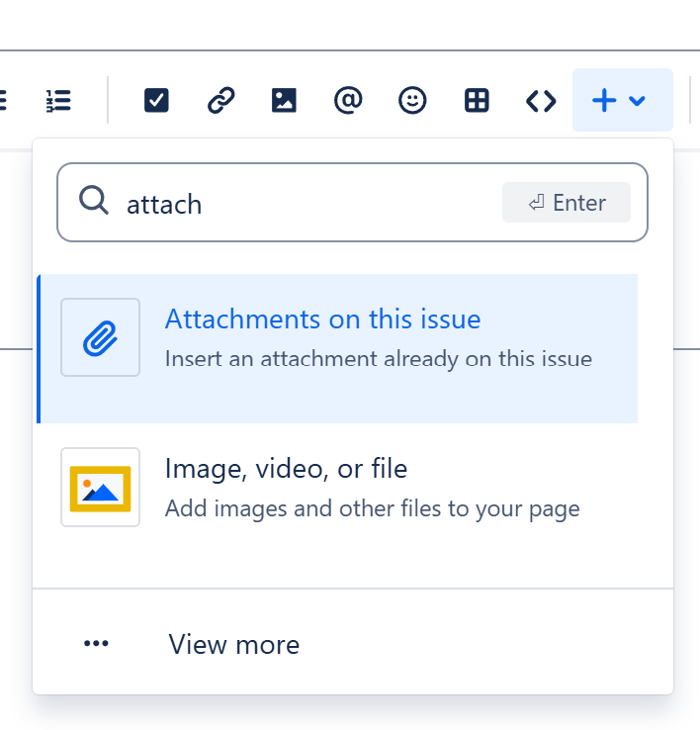
Task: Click the yellow picture media icon
Action: (x=100, y=488)
